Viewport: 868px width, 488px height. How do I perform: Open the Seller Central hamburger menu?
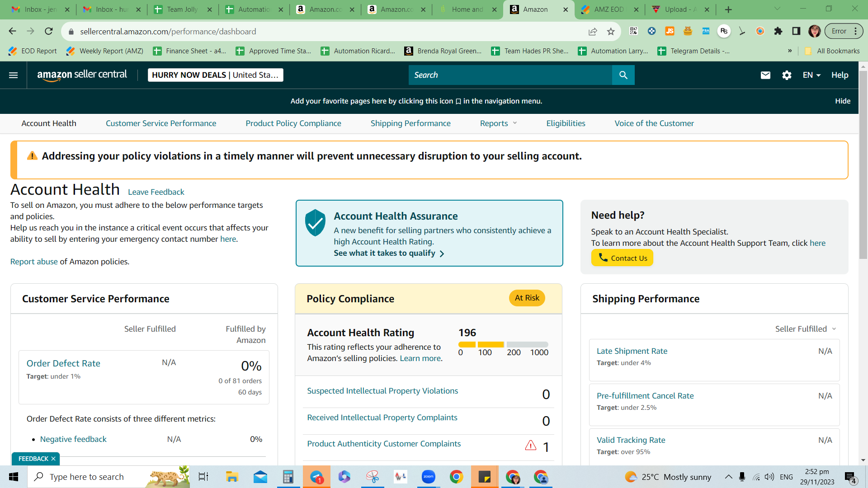click(14, 75)
